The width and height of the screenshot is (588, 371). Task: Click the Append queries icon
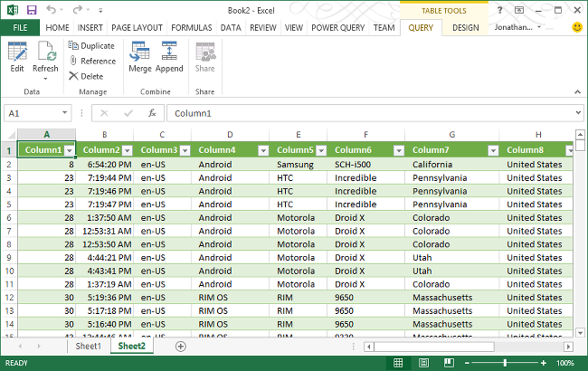click(169, 52)
